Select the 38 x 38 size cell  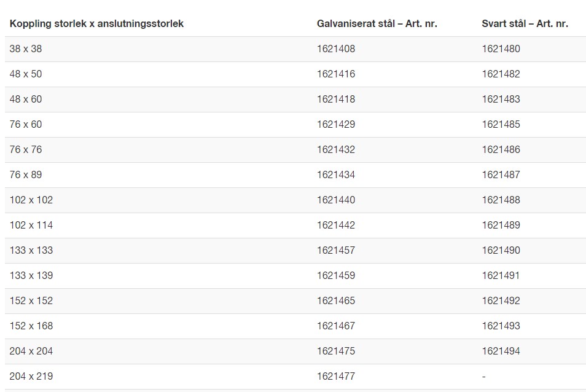tap(26, 49)
